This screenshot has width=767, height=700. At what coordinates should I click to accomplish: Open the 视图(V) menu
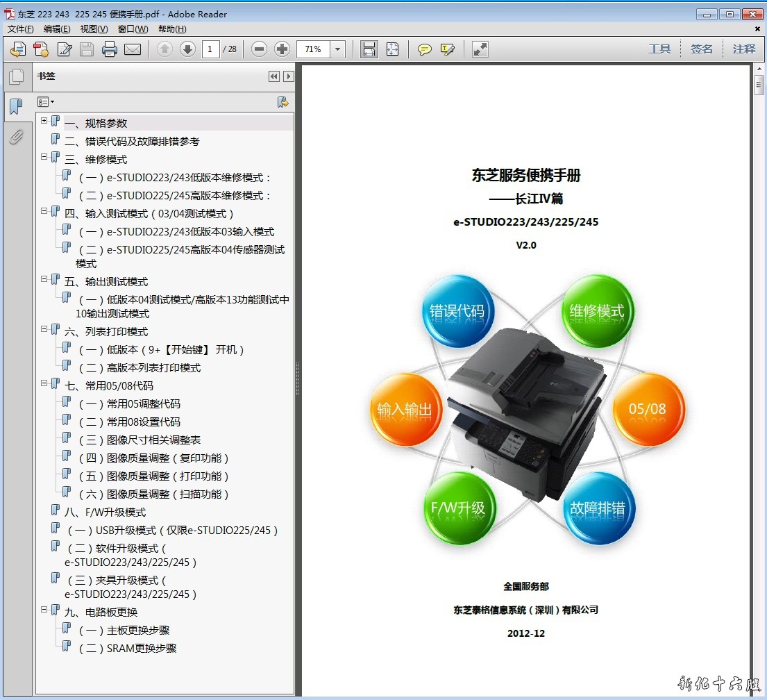(x=94, y=29)
